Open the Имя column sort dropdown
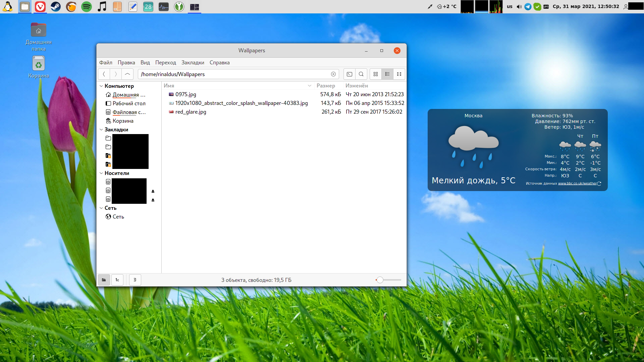The image size is (644, 362). pyautogui.click(x=309, y=86)
